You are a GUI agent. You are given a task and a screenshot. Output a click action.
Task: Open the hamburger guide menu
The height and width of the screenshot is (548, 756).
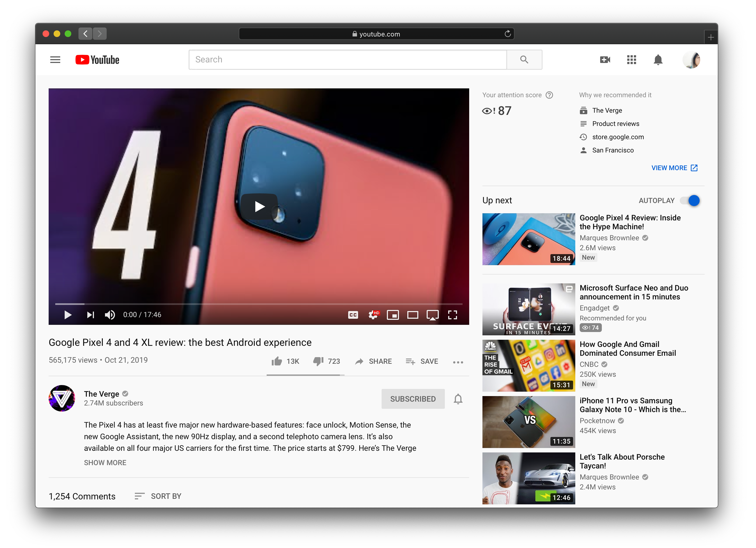[55, 60]
